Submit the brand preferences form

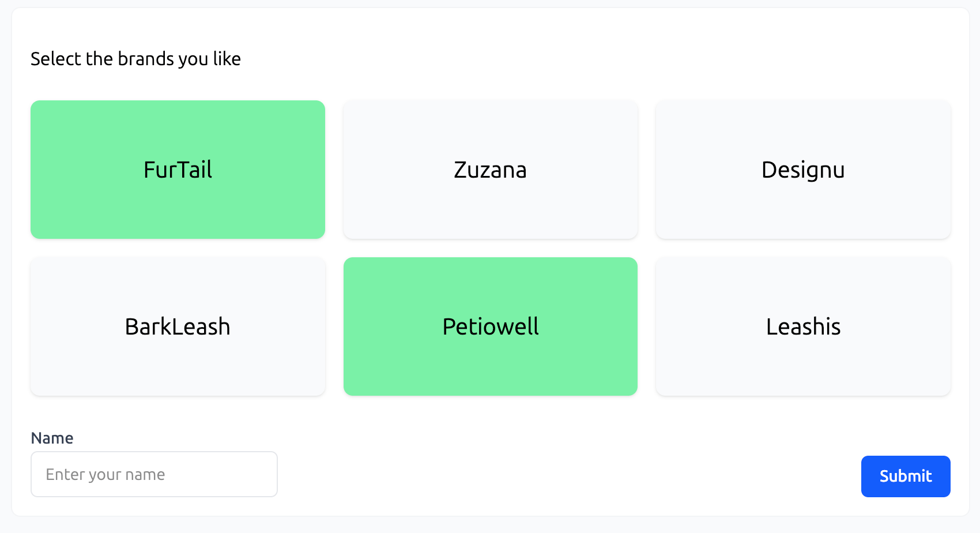pyautogui.click(x=905, y=476)
